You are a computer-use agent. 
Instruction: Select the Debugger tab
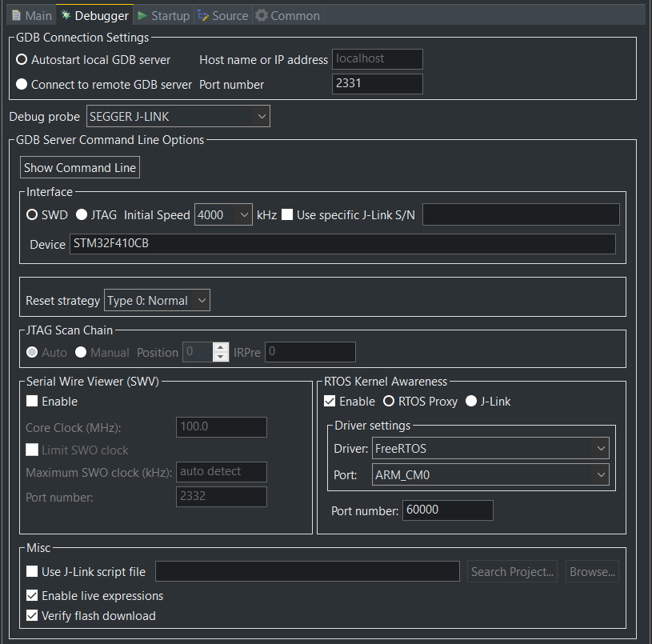point(95,16)
